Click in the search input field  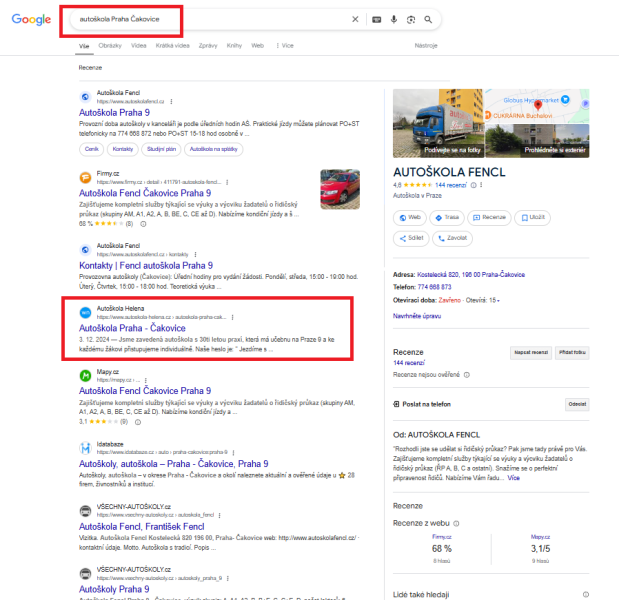pos(213,19)
